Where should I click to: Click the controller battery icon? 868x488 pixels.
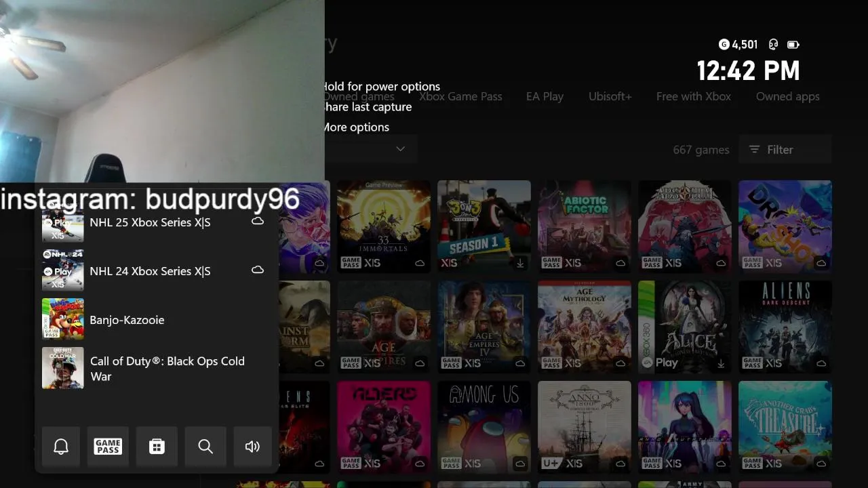click(793, 45)
